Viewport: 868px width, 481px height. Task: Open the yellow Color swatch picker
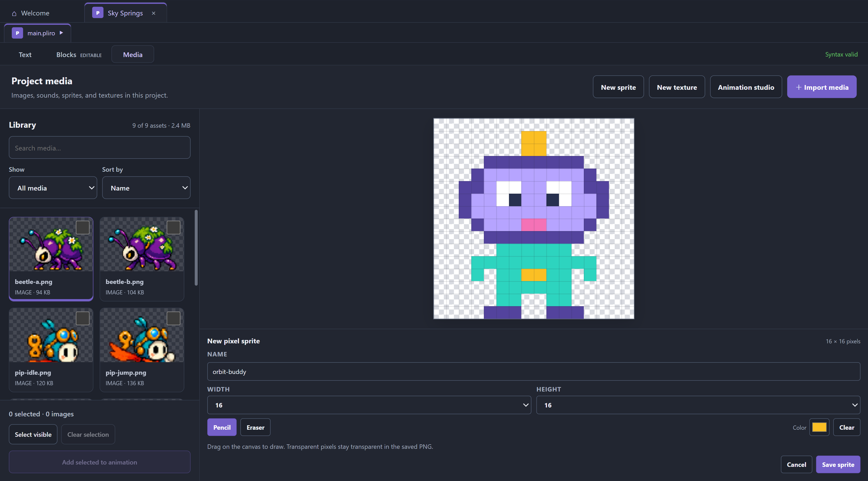(x=819, y=427)
